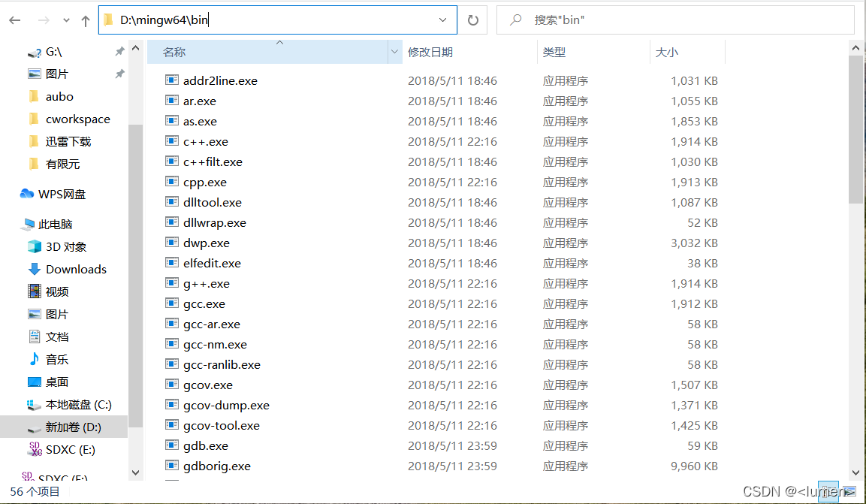Open recent locations dropdown arrow
The image size is (866, 504).
coord(66,20)
